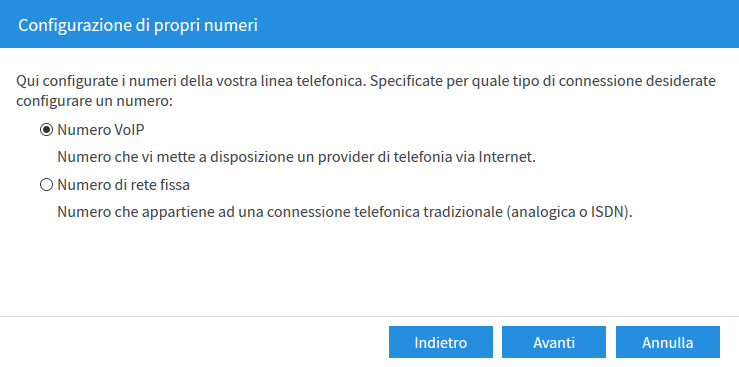Select the Numero di rete fissa radio button
The image size is (739, 367).
[46, 185]
